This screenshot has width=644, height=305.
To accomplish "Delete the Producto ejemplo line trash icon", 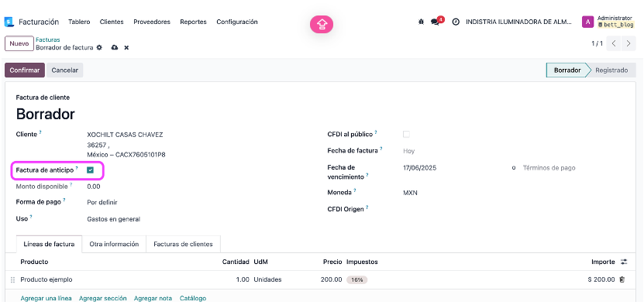I will 622,279.
